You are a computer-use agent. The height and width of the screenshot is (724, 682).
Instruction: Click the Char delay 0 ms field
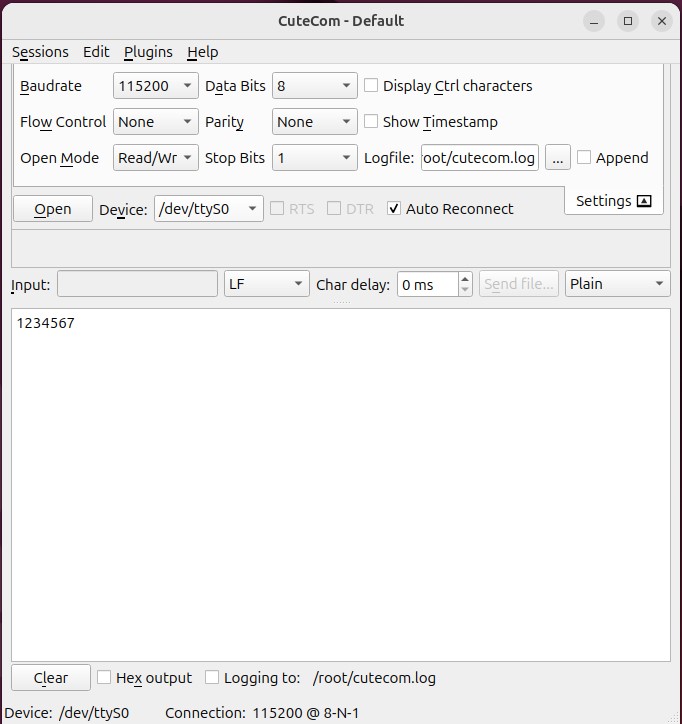(429, 284)
